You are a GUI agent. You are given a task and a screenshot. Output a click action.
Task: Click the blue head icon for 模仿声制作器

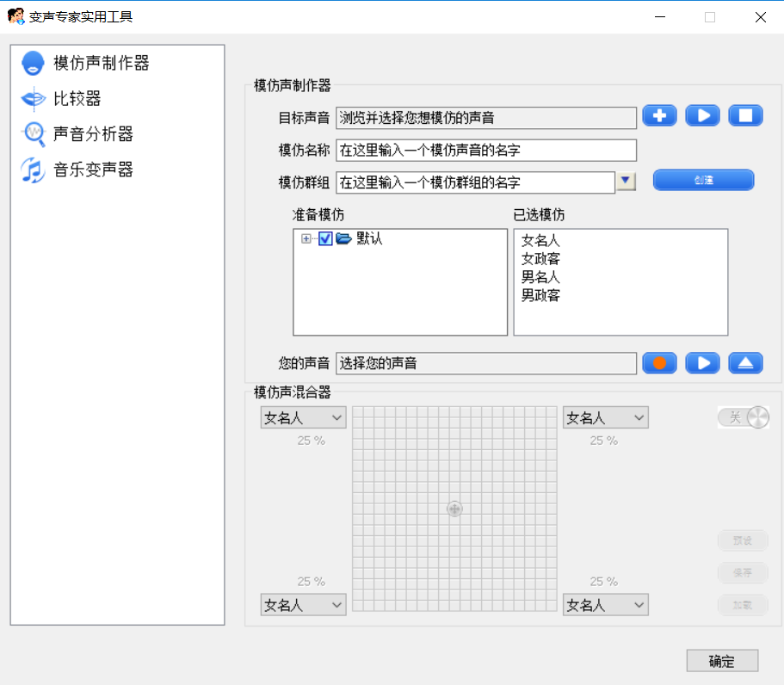(33, 64)
